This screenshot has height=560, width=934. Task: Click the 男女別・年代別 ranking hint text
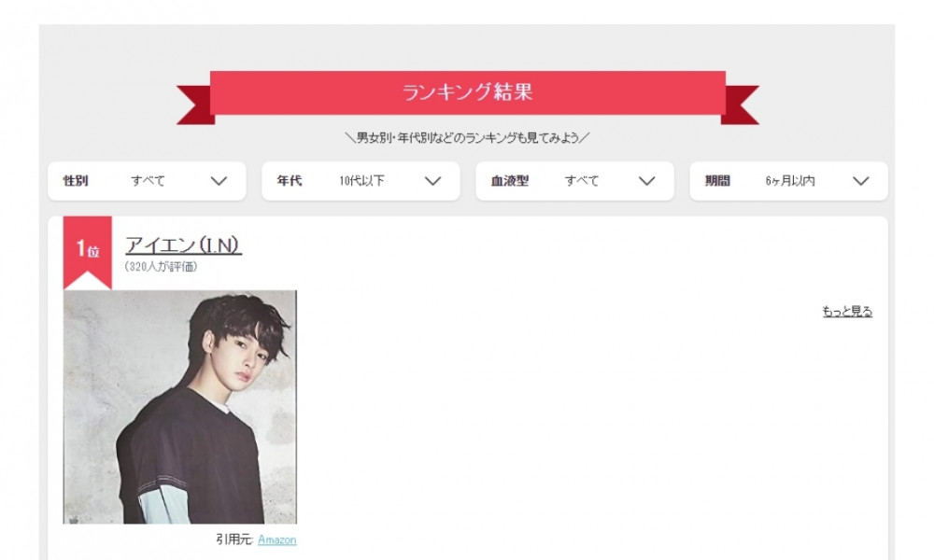click(468, 138)
